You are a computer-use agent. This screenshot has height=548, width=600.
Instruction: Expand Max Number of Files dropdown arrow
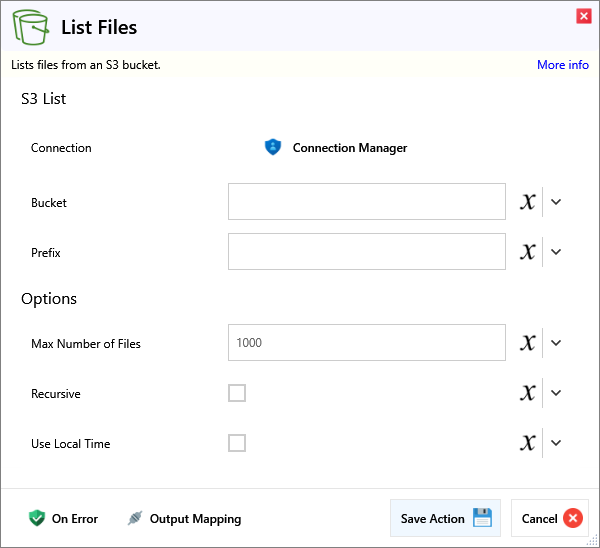pos(557,343)
